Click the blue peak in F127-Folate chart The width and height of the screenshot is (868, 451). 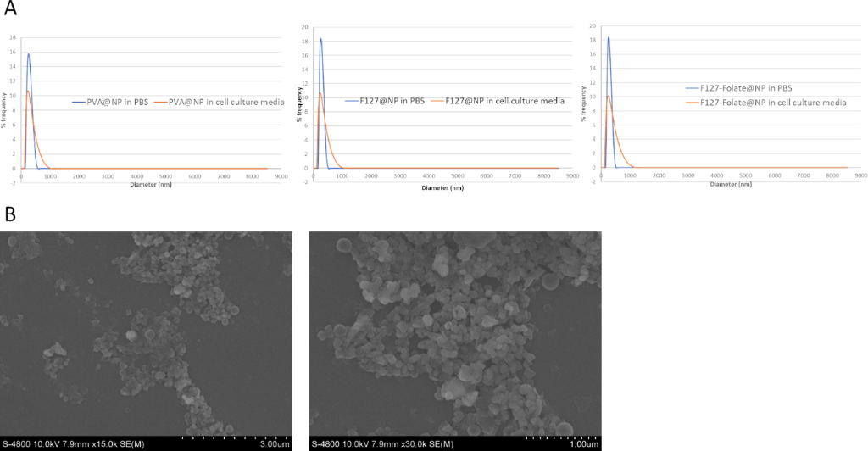click(x=608, y=39)
